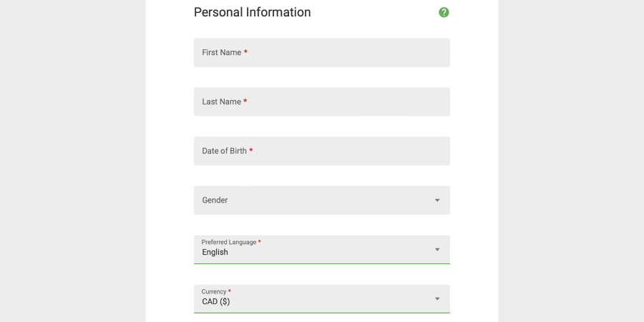Open the Currency dropdown
Screen dimensions: 644x322
click(321, 299)
